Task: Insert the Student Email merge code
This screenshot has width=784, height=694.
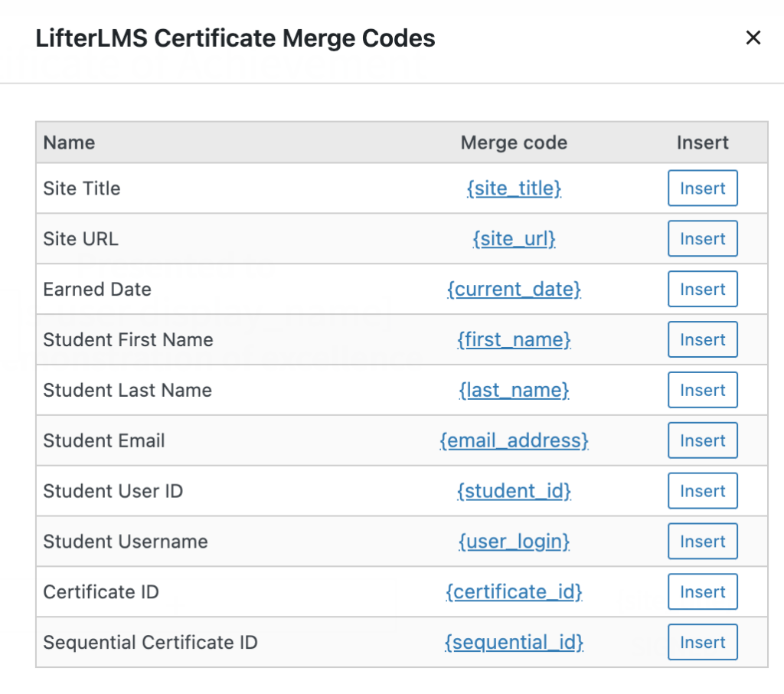Action: (702, 440)
